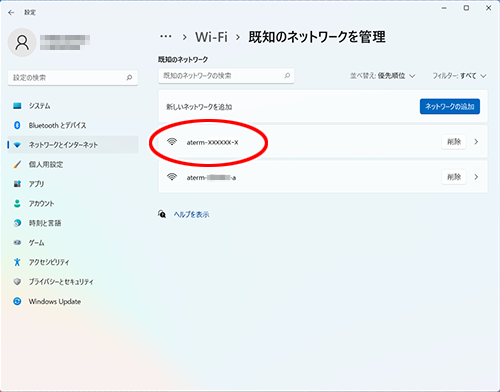Click the help icon beside ヘルプを表示
Screen dimensions: 500x392
tap(162, 214)
